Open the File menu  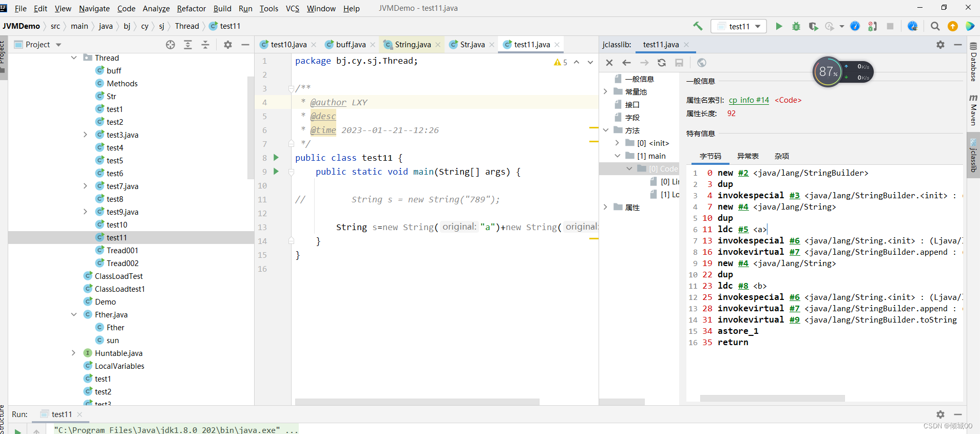pyautogui.click(x=21, y=8)
